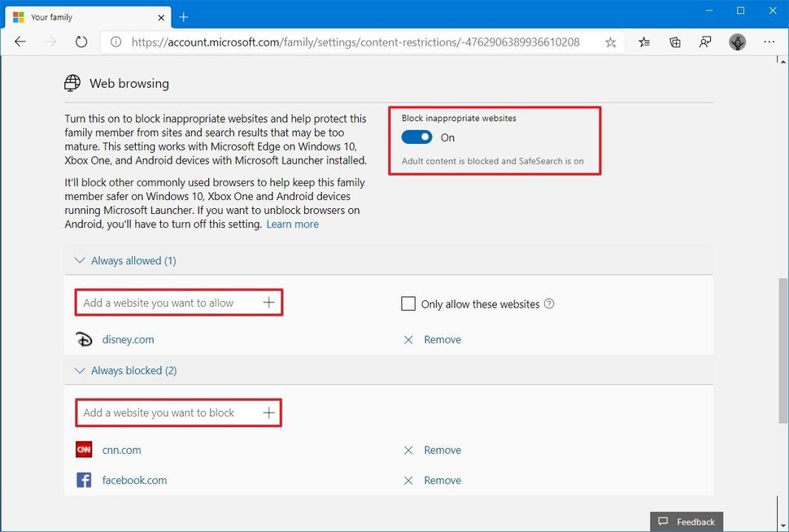Click the Facebook favicon next to facebook.com
Viewport: 789px width, 532px height.
(84, 480)
